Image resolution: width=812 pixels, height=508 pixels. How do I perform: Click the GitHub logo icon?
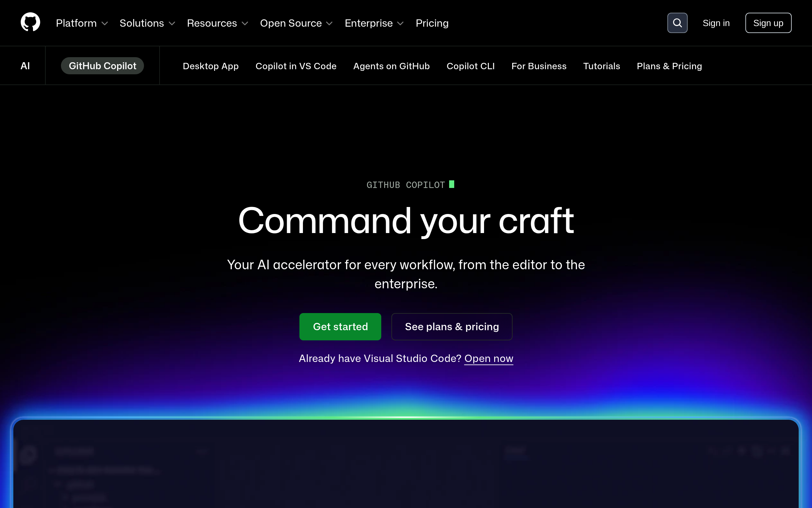(30, 22)
